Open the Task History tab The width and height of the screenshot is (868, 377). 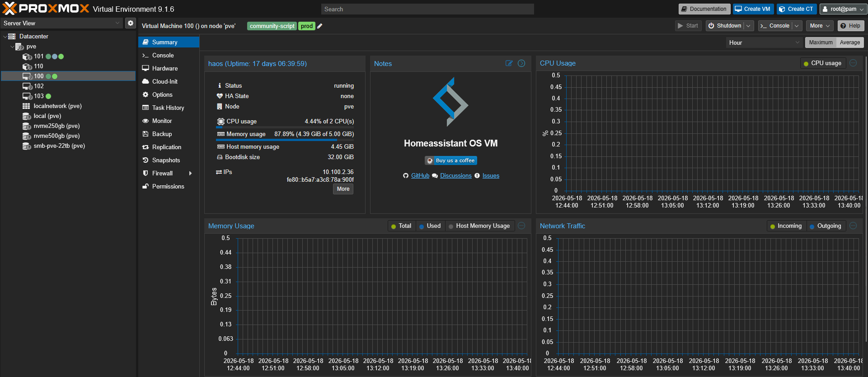169,108
